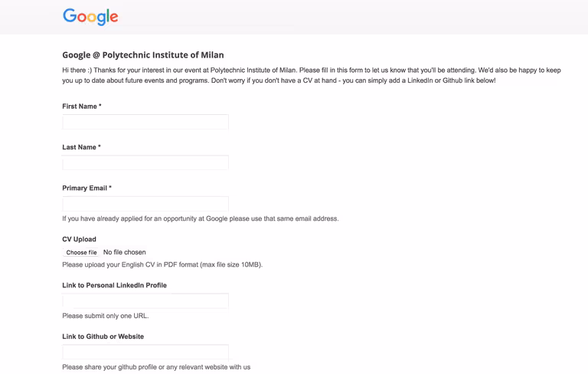Select the Last Name text box

point(145,162)
